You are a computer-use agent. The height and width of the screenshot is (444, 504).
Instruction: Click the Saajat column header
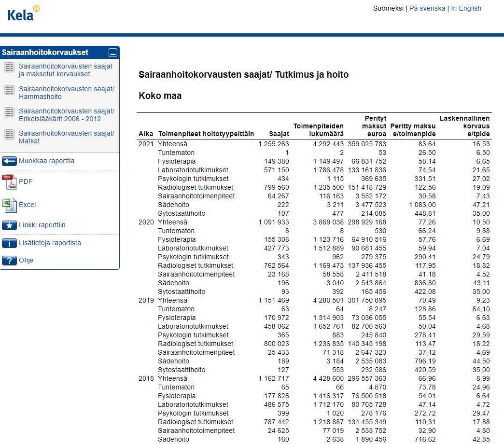coord(279,134)
